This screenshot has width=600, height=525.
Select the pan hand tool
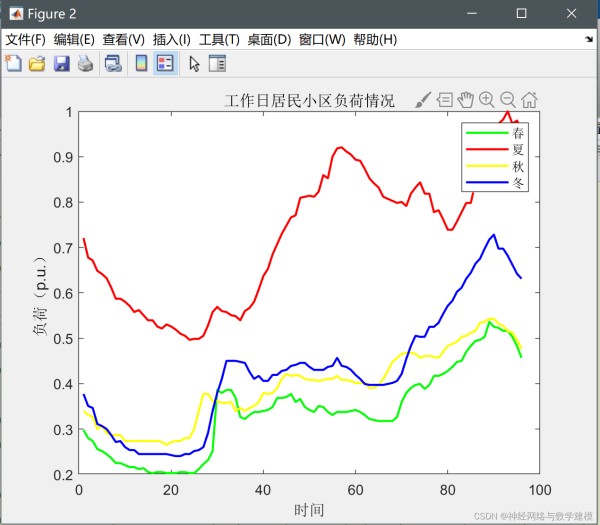point(466,99)
